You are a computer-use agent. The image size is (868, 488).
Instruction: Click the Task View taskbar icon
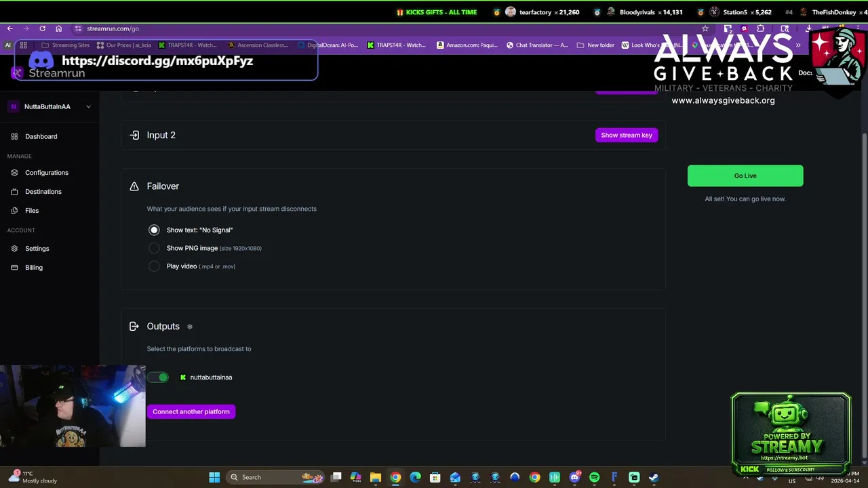pos(336,477)
